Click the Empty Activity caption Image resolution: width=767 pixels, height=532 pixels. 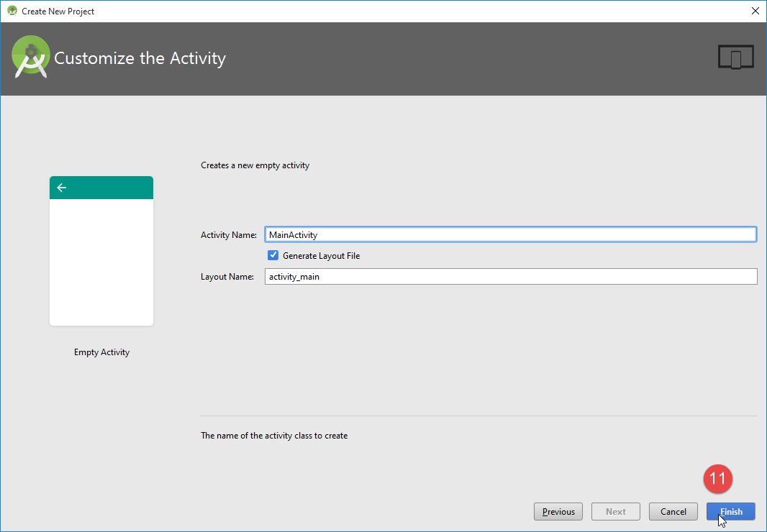click(101, 352)
